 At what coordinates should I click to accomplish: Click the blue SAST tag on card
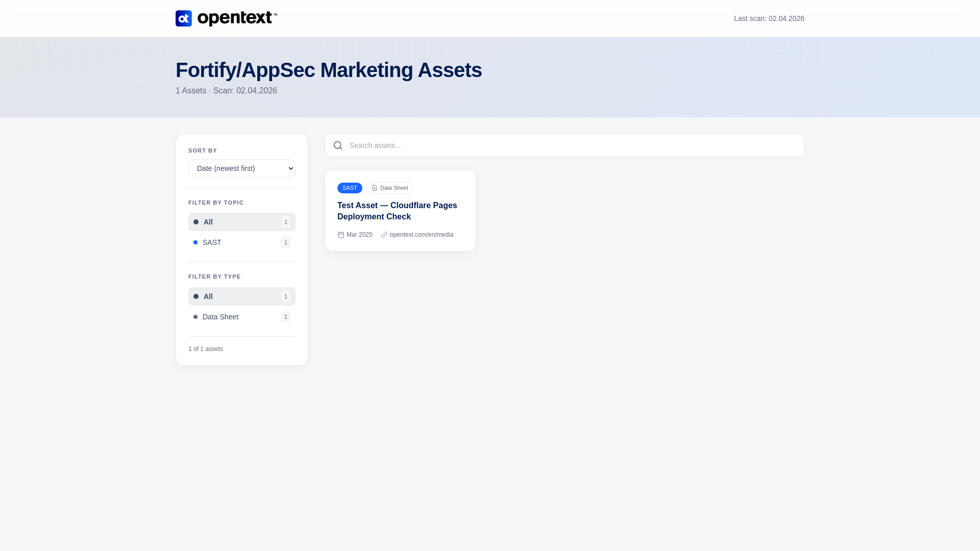point(350,188)
